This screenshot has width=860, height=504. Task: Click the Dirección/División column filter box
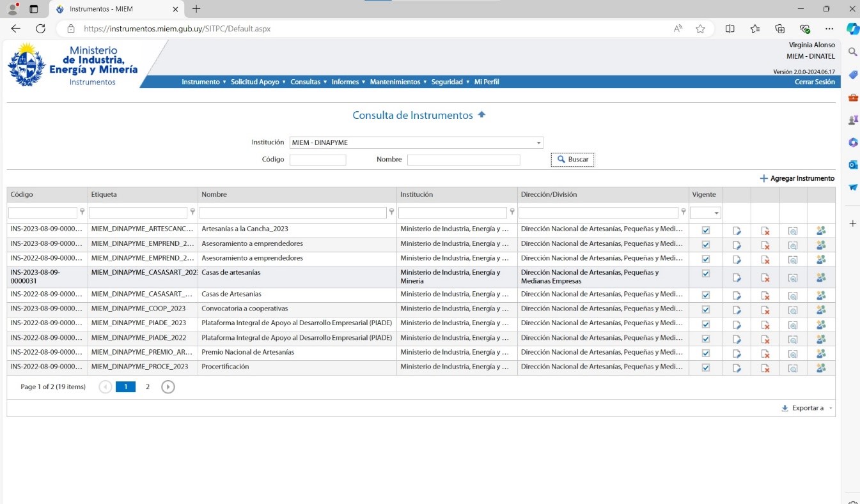[598, 213]
